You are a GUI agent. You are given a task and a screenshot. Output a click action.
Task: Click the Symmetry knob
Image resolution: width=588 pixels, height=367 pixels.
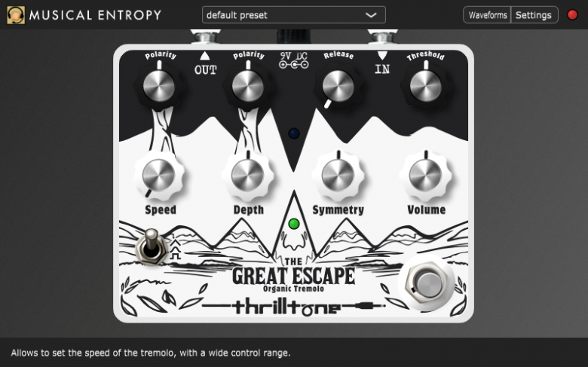click(338, 175)
